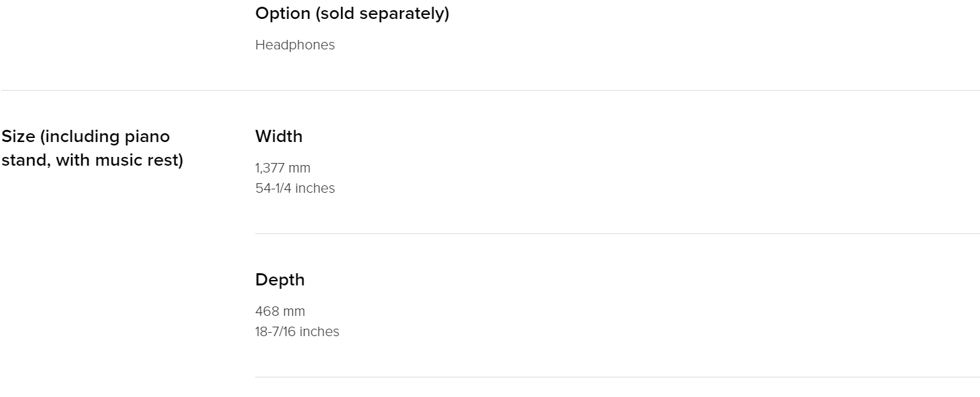Click the divider line below Depth values
Viewport: 980px width, 397px height.
pyautogui.click(x=617, y=377)
